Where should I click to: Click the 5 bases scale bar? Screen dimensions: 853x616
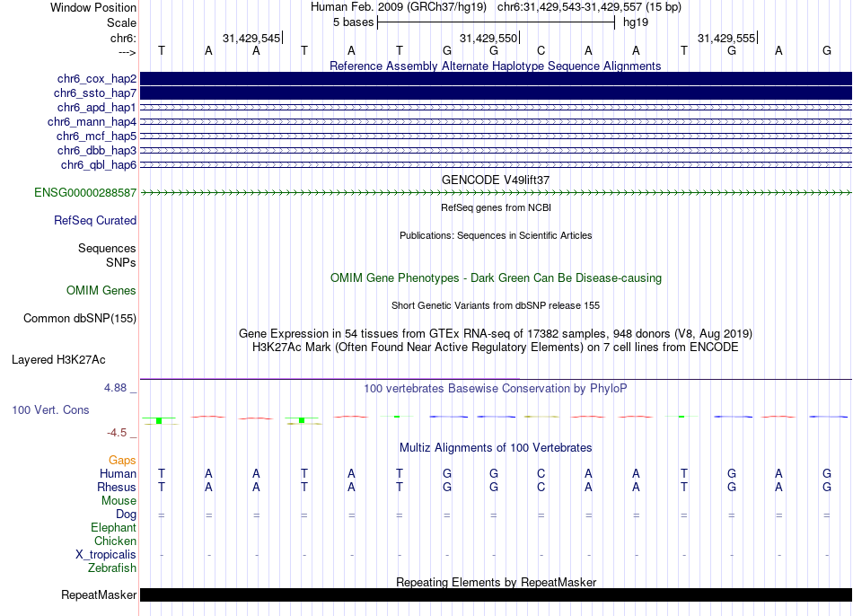tap(496, 22)
